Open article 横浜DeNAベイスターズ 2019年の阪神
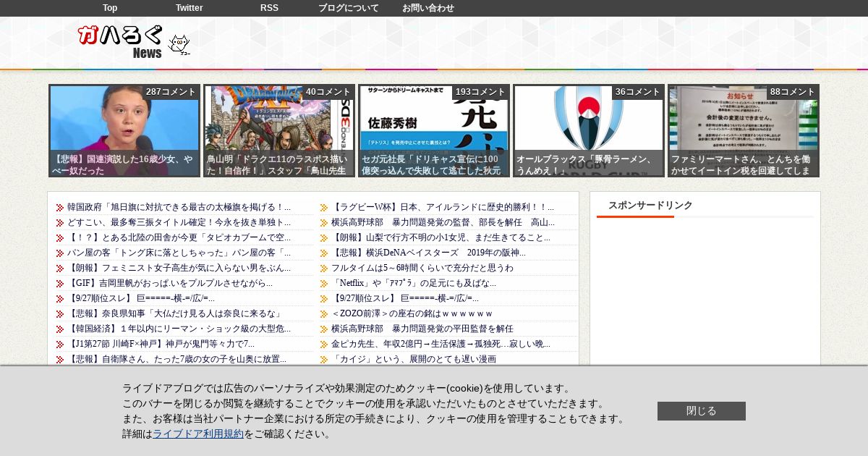868x456 pixels. pos(428,253)
